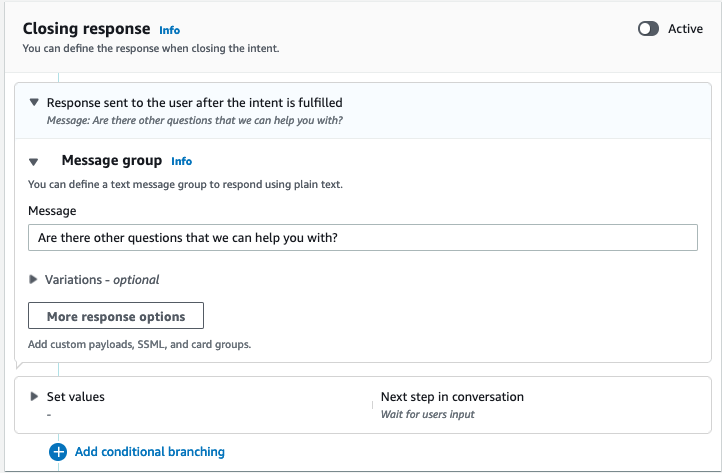722x473 pixels.
Task: Click the Closing response section title
Action: click(x=86, y=29)
